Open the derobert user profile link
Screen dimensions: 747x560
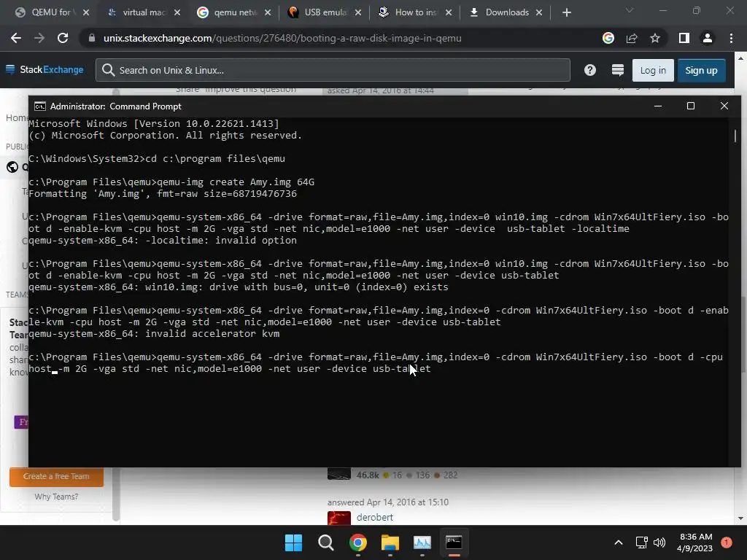click(x=374, y=517)
